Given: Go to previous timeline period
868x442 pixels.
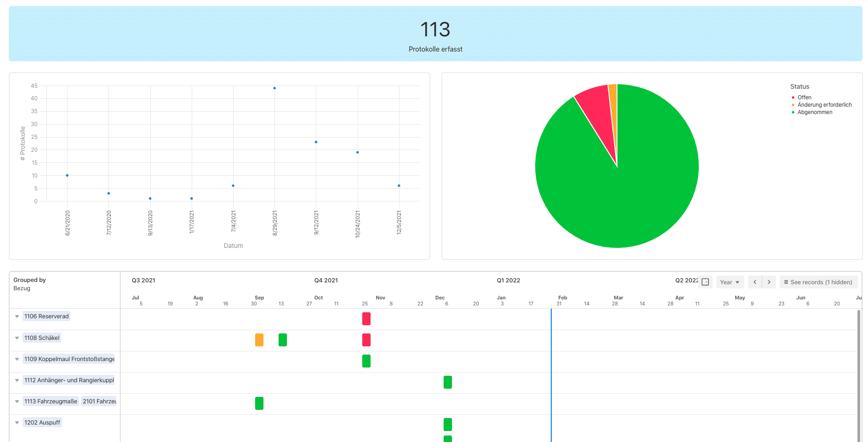Looking at the screenshot, I should point(755,282).
